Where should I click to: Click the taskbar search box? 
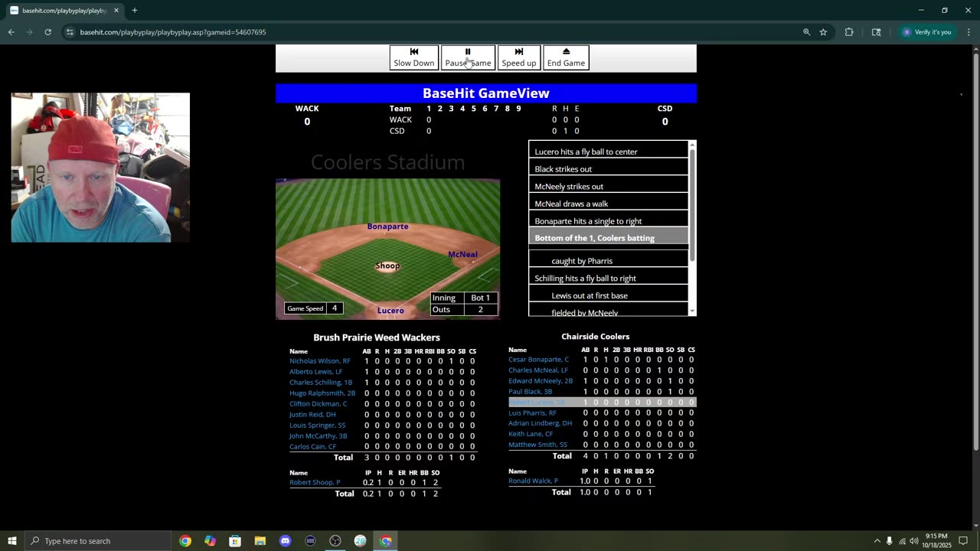[x=98, y=541]
